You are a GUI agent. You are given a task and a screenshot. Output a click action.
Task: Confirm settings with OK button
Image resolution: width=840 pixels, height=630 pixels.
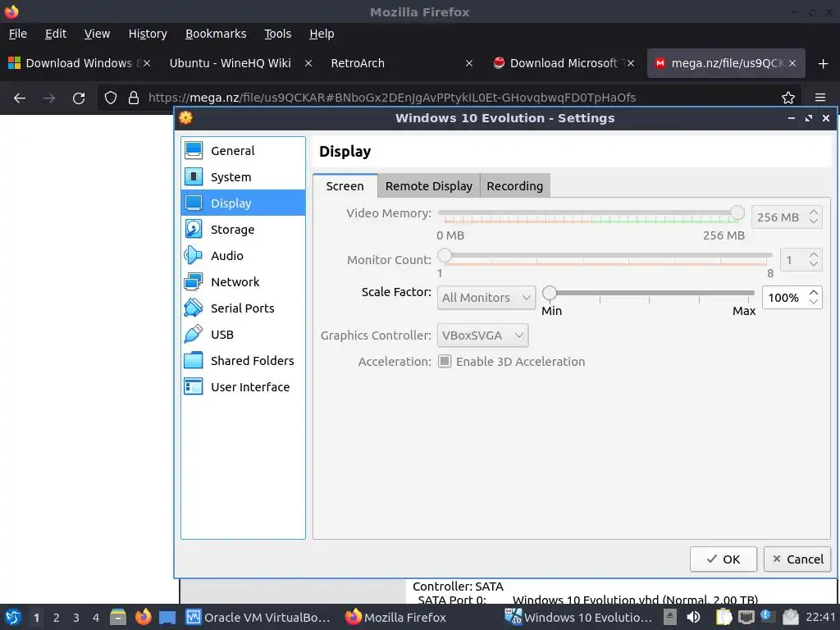pyautogui.click(x=724, y=559)
